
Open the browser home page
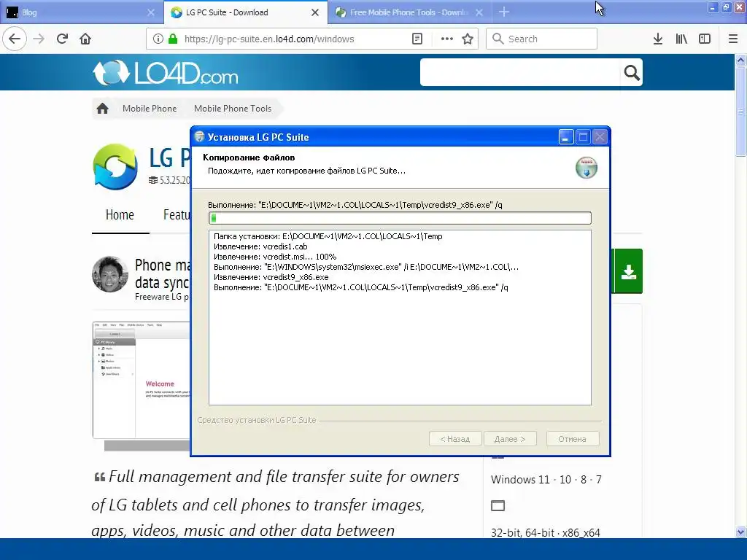(85, 39)
